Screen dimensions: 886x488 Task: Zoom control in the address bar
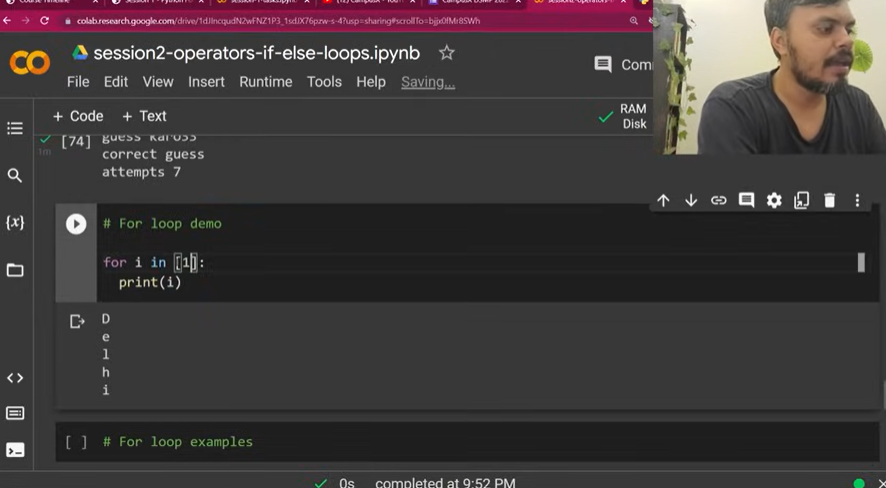pyautogui.click(x=634, y=20)
